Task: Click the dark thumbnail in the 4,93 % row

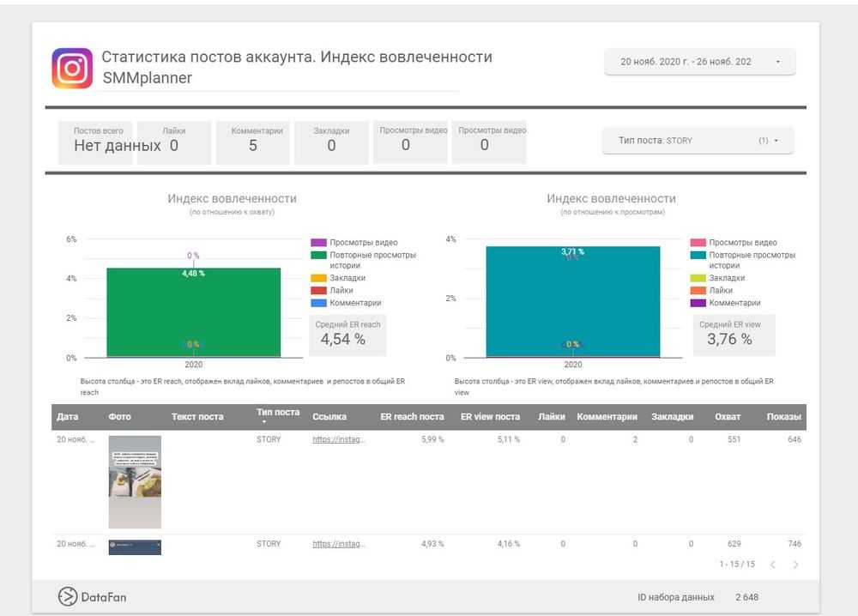Action: tap(135, 547)
